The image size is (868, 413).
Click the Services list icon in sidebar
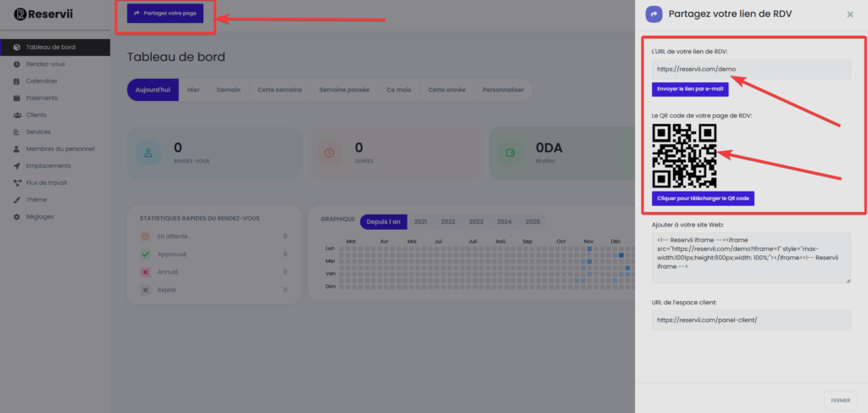point(17,131)
